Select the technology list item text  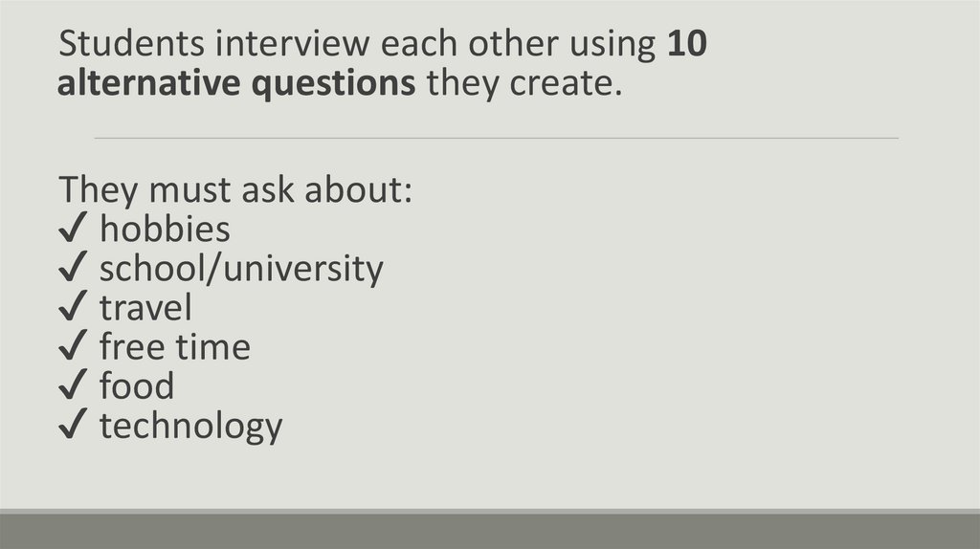click(190, 426)
